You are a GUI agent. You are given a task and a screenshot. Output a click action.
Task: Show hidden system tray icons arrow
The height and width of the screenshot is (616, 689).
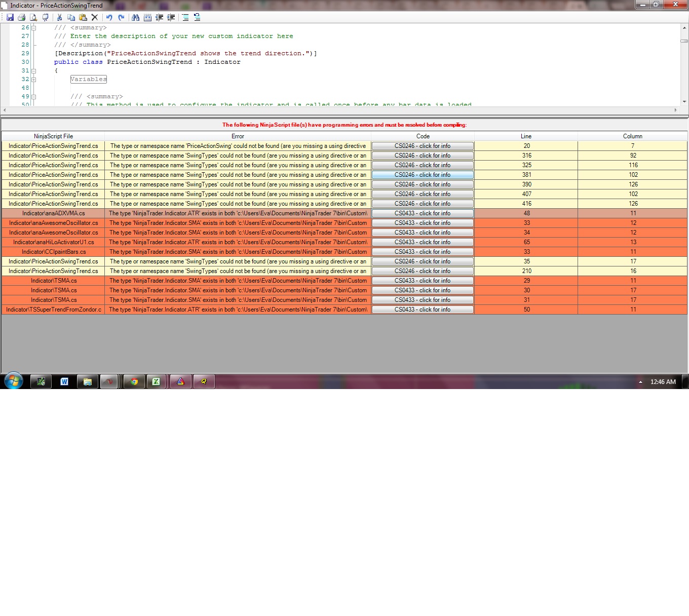(640, 382)
